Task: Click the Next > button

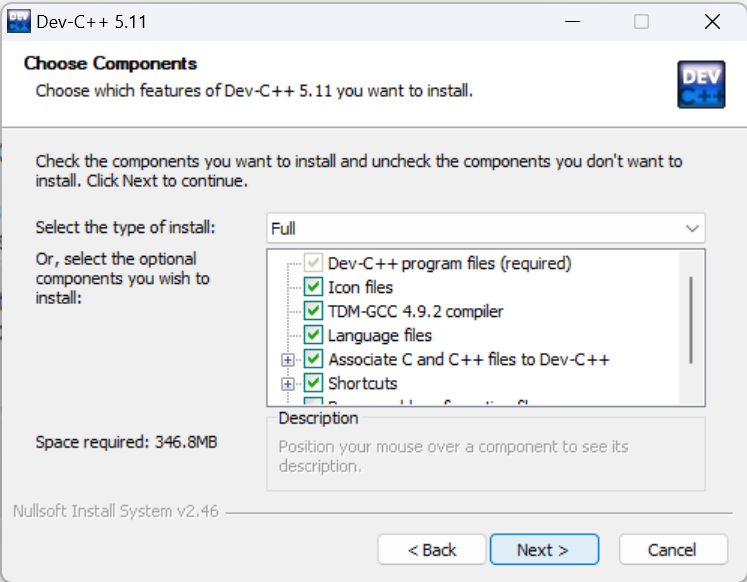Action: [x=544, y=550]
